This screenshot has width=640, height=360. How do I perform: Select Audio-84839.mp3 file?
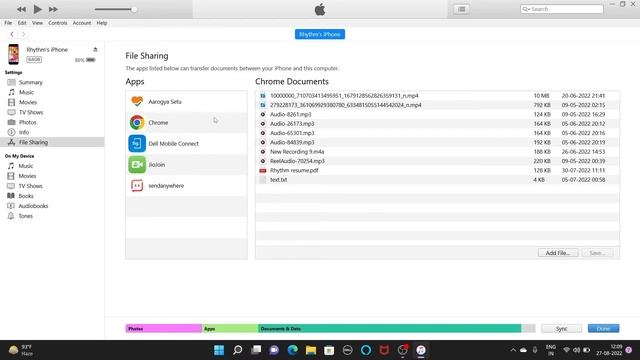point(438,142)
